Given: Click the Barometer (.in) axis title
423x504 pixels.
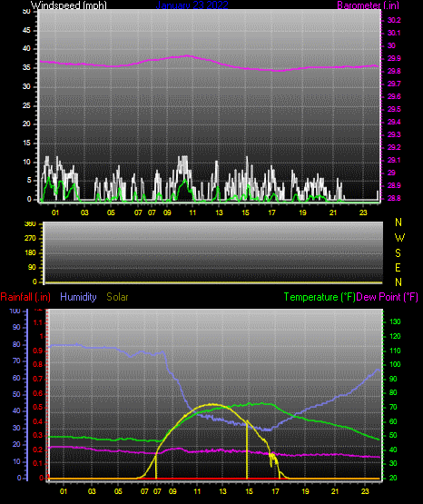Looking at the screenshot, I should 368,5.
